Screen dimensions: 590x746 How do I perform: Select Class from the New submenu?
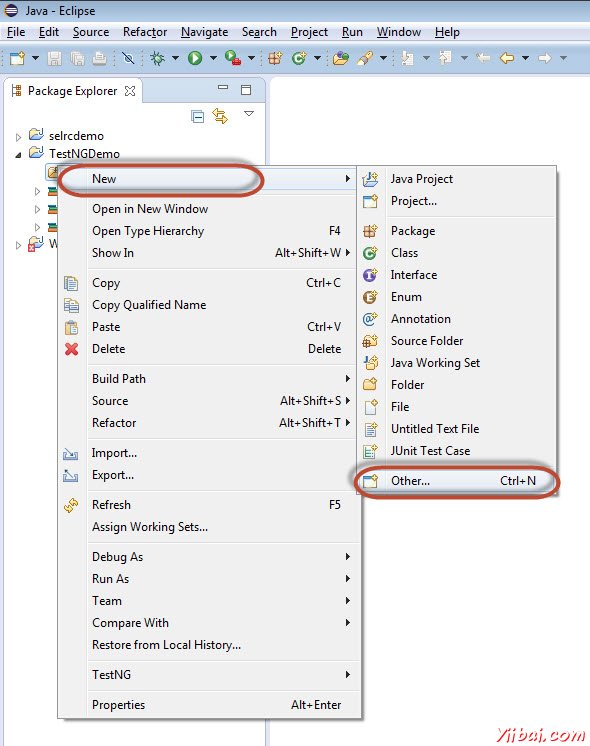click(x=457, y=253)
